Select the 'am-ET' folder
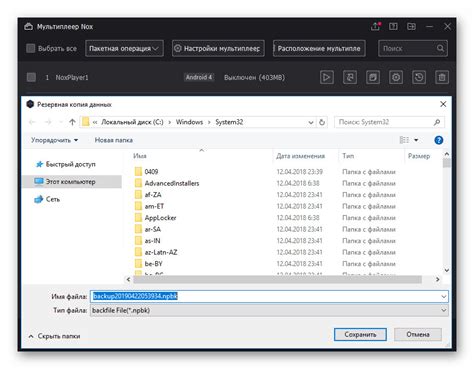 click(x=154, y=206)
